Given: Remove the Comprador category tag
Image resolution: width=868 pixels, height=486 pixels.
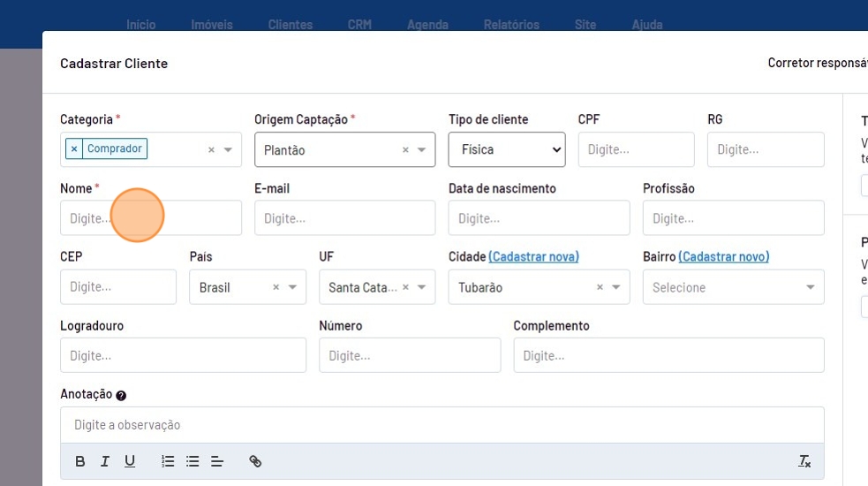Looking at the screenshot, I should [74, 149].
